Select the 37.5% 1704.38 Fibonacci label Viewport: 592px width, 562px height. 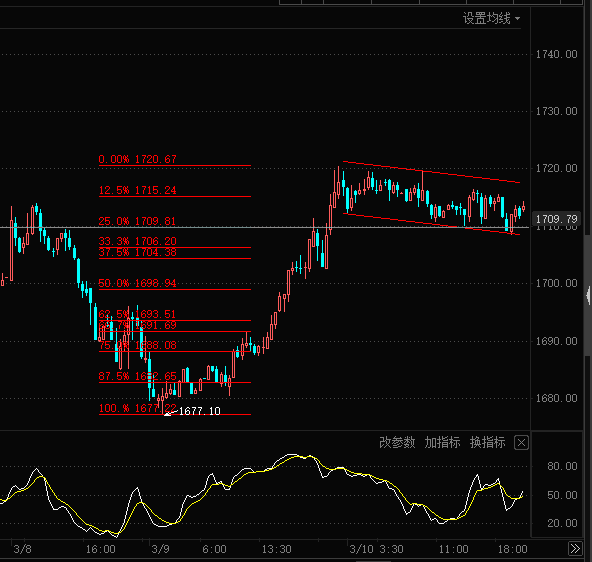click(137, 252)
